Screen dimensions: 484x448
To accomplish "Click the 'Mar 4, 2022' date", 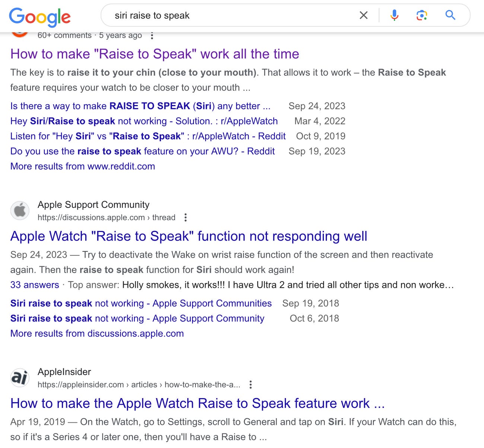I will tap(320, 121).
